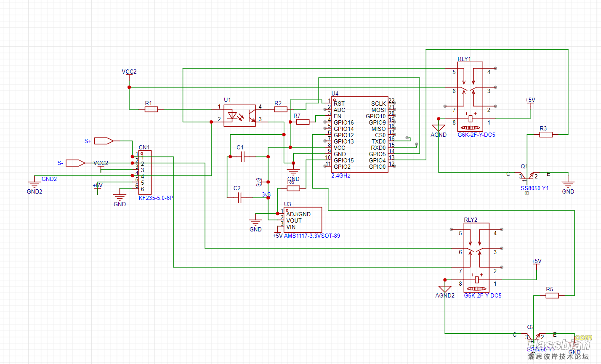601x364 pixels.
Task: Click the GPIO16 pin label on U4
Action: click(344, 122)
